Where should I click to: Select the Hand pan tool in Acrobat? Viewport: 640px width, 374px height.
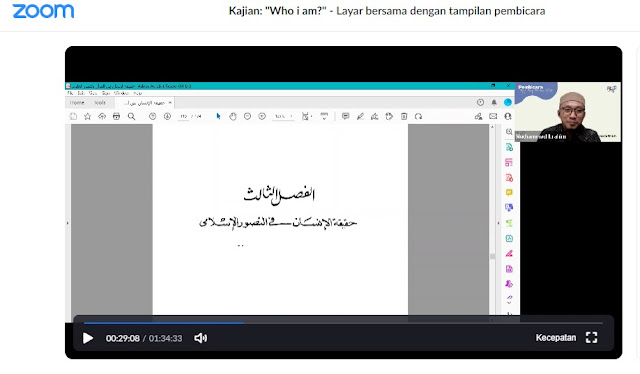[233, 116]
